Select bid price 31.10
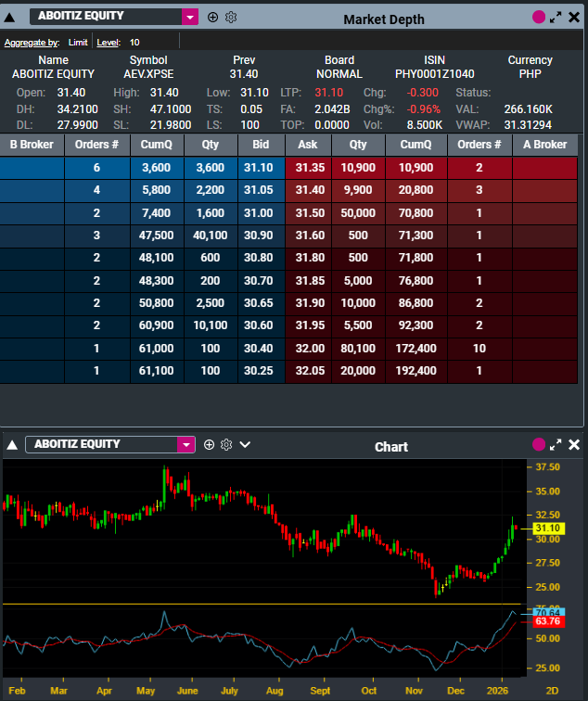The width and height of the screenshot is (588, 701). pyautogui.click(x=259, y=168)
